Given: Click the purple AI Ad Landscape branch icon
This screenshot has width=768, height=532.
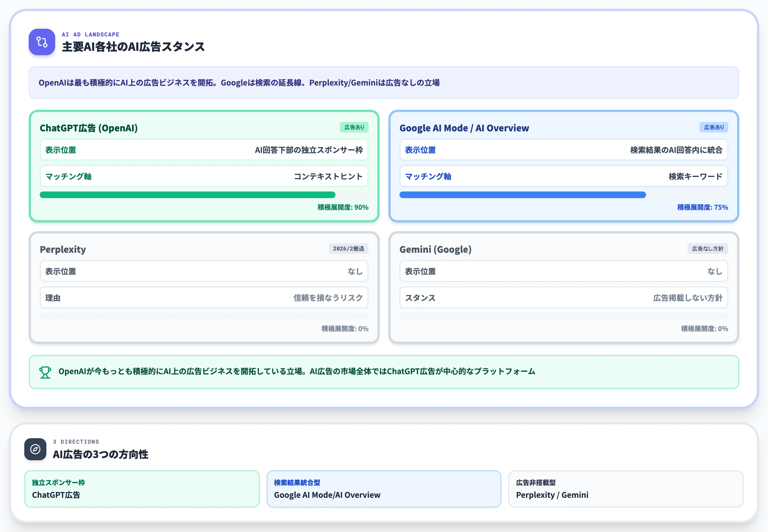Looking at the screenshot, I should (x=42, y=42).
